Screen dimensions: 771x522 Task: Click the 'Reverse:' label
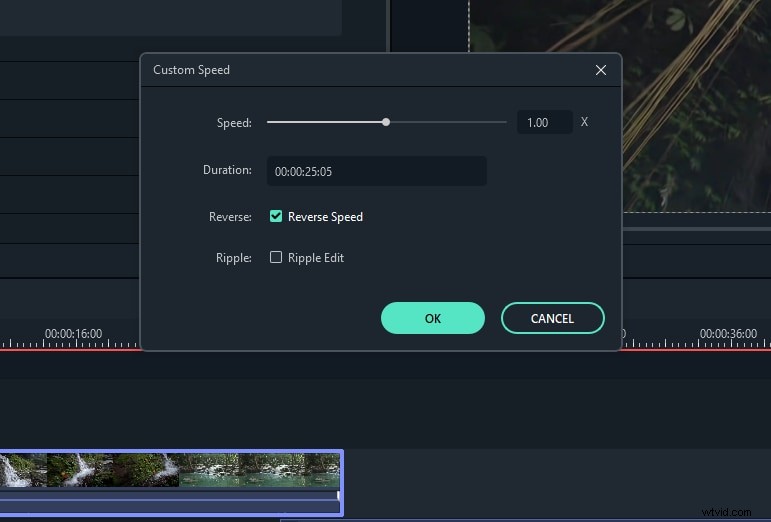(230, 217)
